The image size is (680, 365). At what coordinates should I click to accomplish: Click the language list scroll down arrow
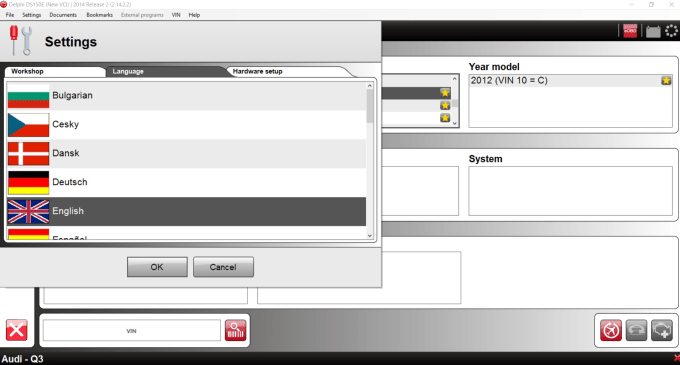pyautogui.click(x=370, y=236)
